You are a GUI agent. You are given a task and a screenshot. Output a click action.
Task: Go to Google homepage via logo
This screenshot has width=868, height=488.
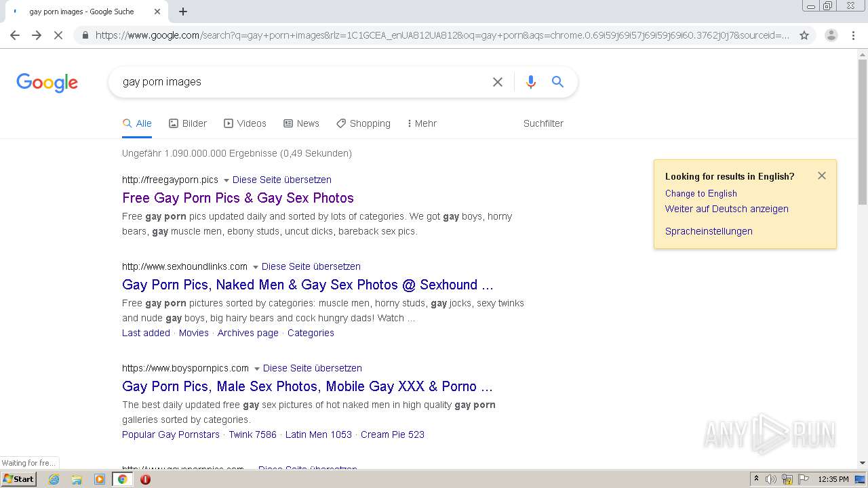click(x=47, y=83)
